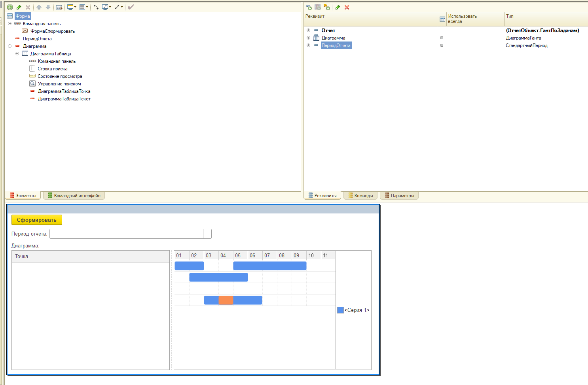Expand the Отчет attribute node
This screenshot has height=385, width=588.
(x=308, y=30)
